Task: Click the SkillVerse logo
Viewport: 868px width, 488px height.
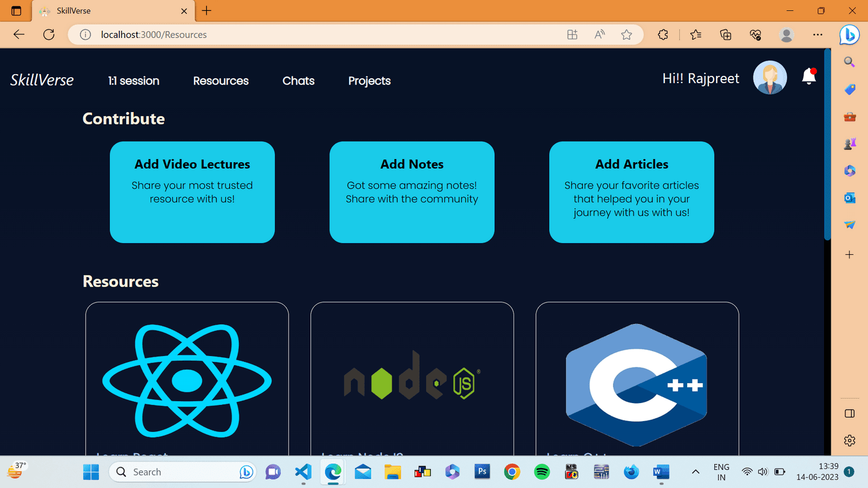Action: pos(42,80)
